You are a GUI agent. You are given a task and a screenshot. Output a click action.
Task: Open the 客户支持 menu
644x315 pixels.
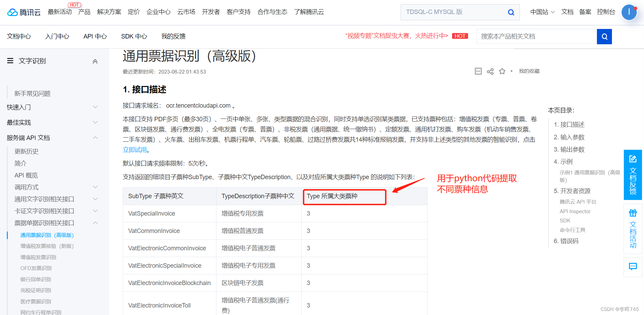239,12
